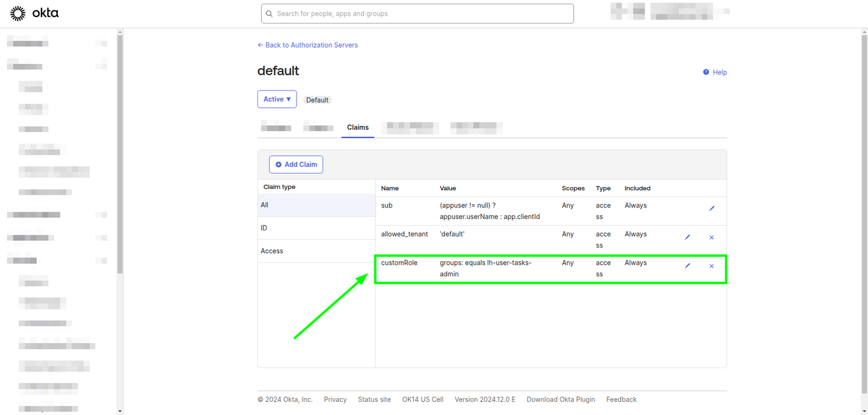Edit the customRole claim

coord(688,265)
